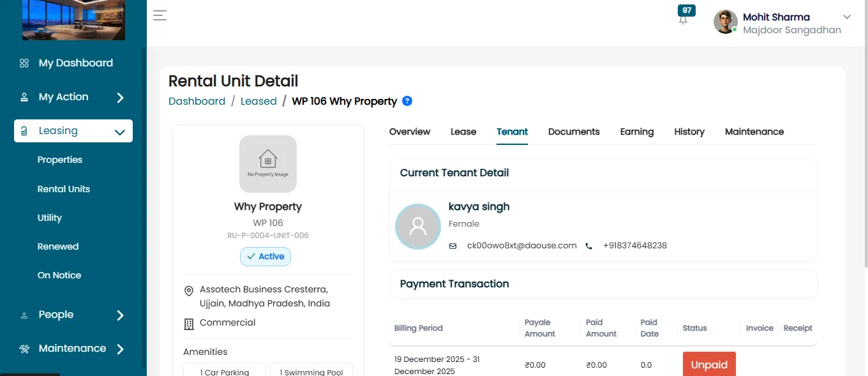Click the tenant email ck00owo8xt@daouse.com
The height and width of the screenshot is (376, 868).
(522, 245)
